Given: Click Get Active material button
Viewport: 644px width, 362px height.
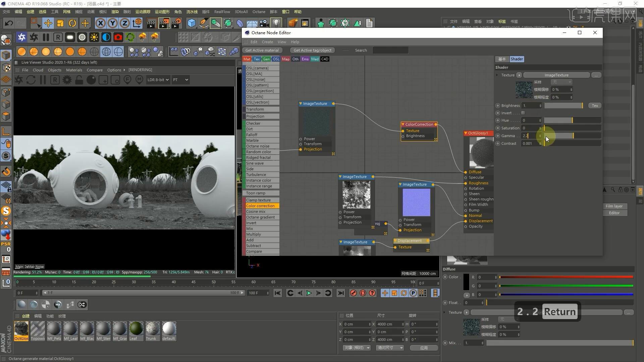Looking at the screenshot, I should tap(262, 50).
